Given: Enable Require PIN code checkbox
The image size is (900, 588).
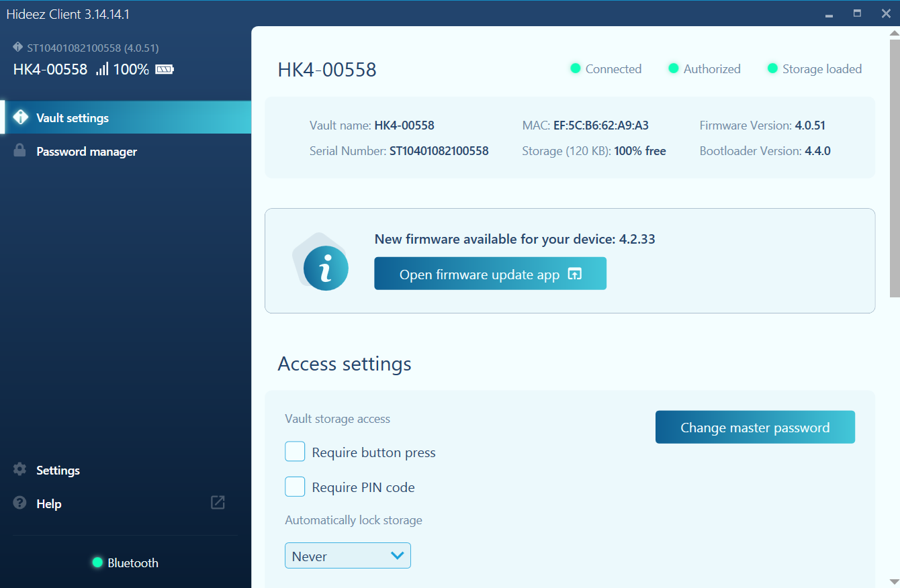Looking at the screenshot, I should (x=295, y=487).
